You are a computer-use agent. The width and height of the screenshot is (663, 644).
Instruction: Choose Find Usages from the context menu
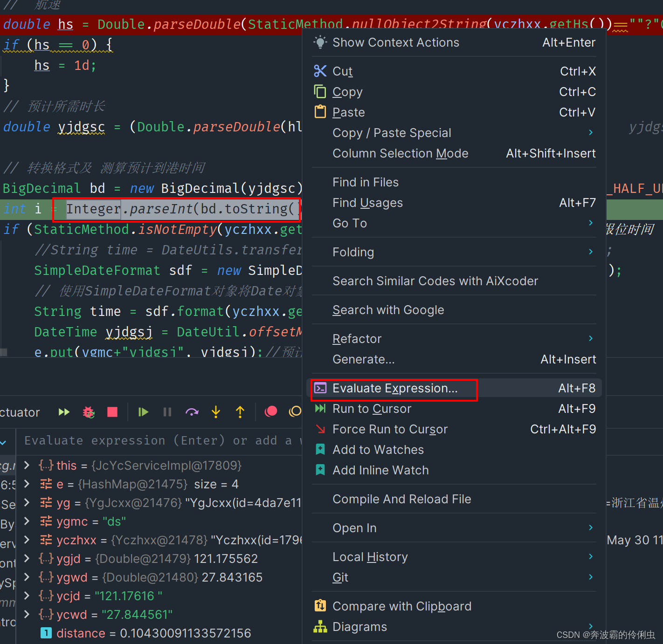coord(367,203)
